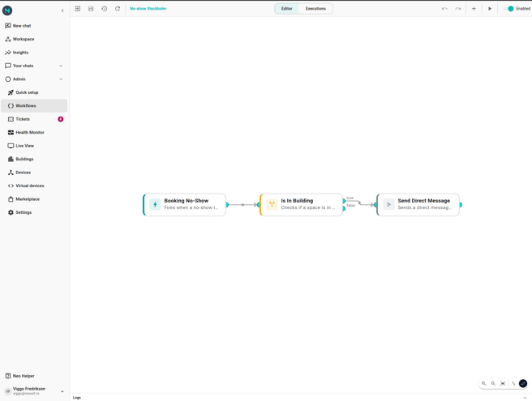Click the save workflow disk icon
This screenshot has width=532, height=401.
(x=91, y=8)
